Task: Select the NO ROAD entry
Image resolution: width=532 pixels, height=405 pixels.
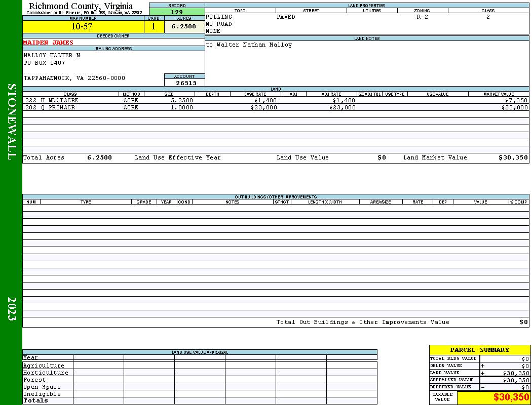Action: [219, 24]
